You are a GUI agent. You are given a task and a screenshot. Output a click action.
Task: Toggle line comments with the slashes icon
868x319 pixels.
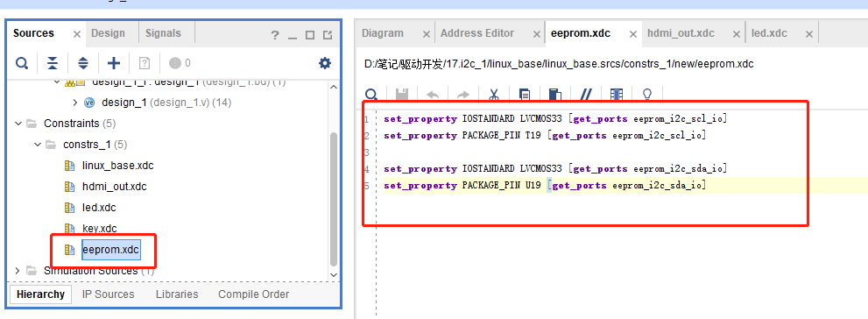coord(586,94)
